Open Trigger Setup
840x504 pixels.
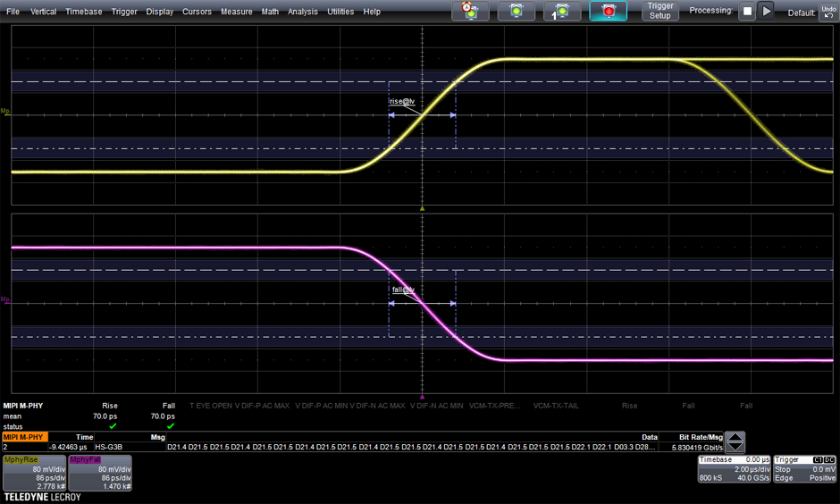pyautogui.click(x=659, y=12)
